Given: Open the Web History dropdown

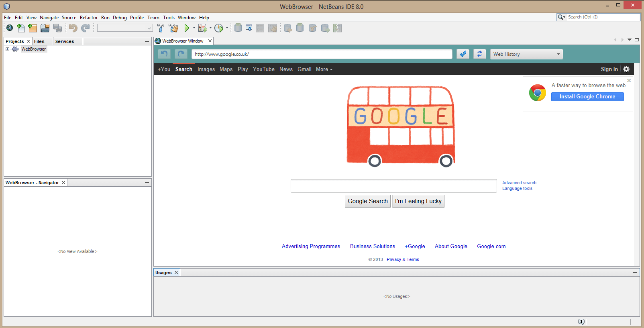Looking at the screenshot, I should [526, 54].
